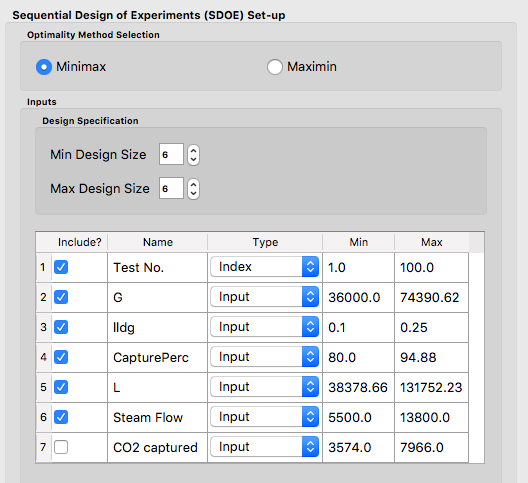Click the Min Design Size value field

click(171, 154)
